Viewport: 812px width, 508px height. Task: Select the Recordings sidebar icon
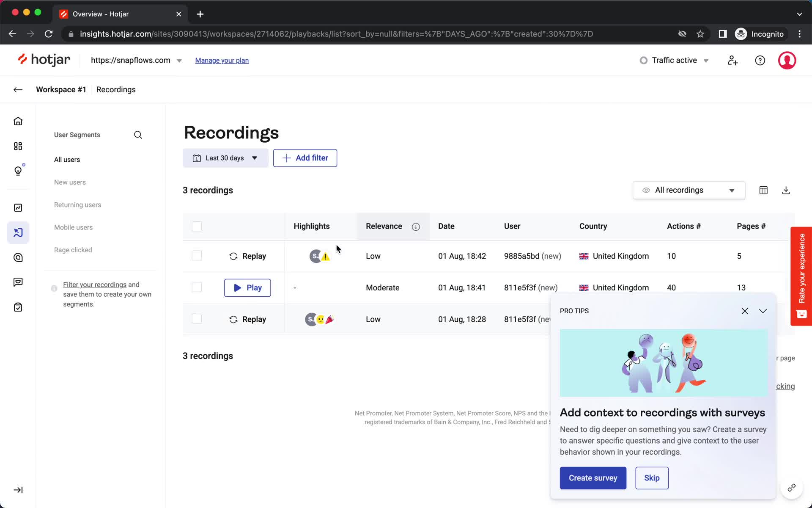click(x=18, y=232)
